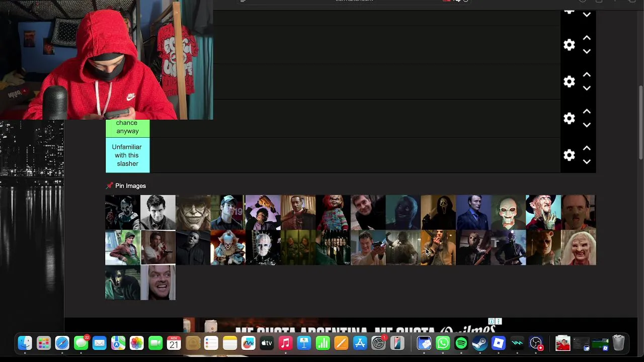Screen dimensions: 644x362
Task: Open Launchpad from the dock
Action: 43,343
